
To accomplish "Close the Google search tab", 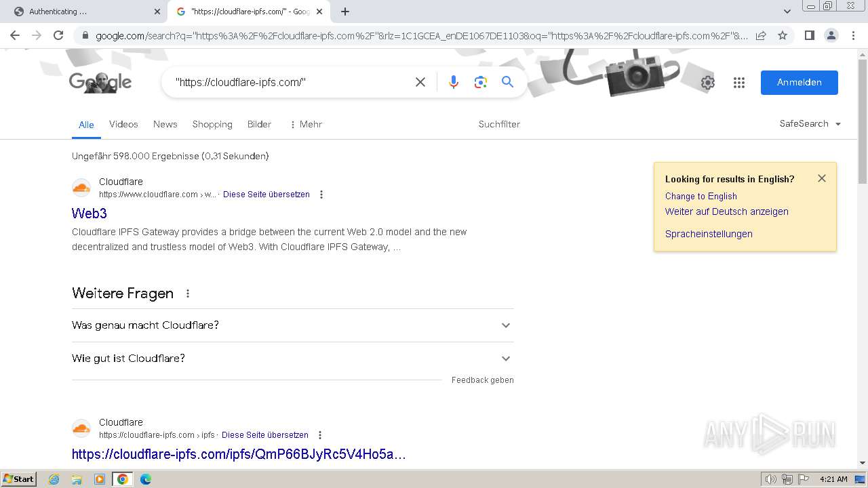I will point(319,12).
